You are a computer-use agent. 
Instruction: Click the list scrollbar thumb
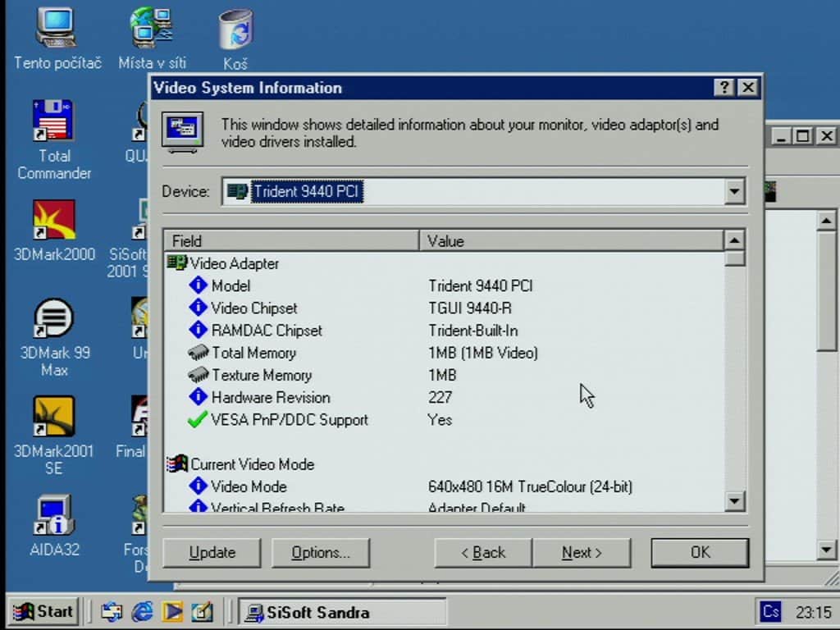coord(734,258)
